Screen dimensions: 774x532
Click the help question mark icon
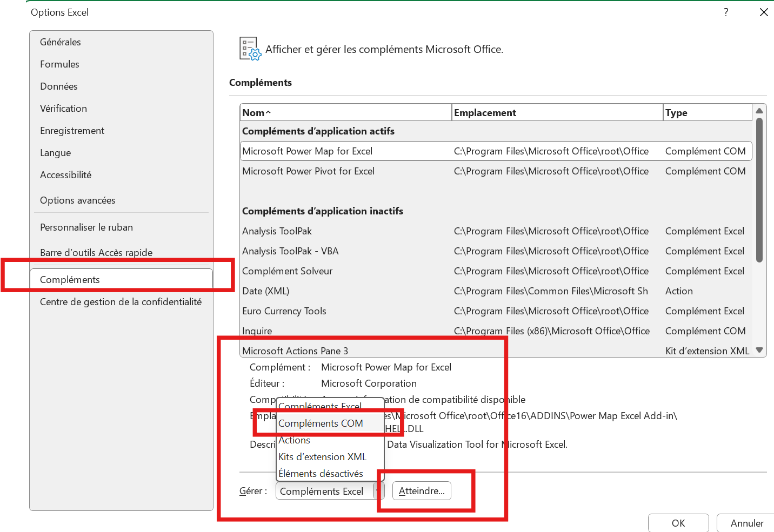pyautogui.click(x=726, y=12)
